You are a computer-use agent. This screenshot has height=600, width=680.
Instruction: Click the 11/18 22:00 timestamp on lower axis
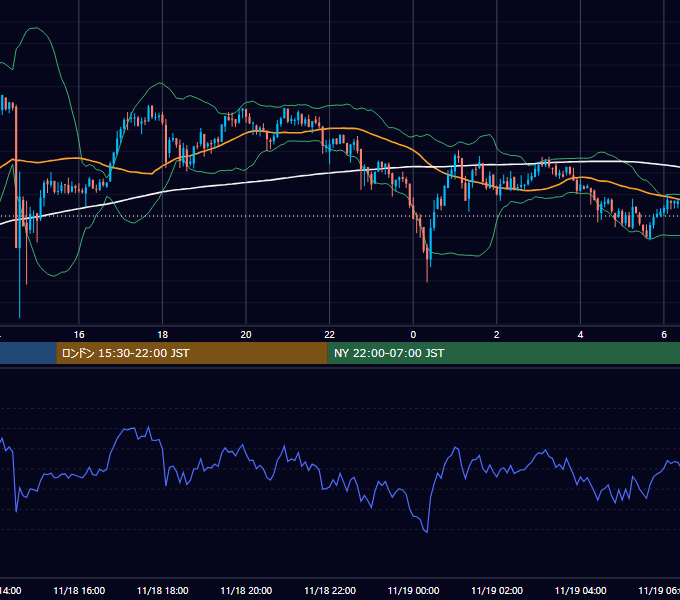tap(330, 591)
